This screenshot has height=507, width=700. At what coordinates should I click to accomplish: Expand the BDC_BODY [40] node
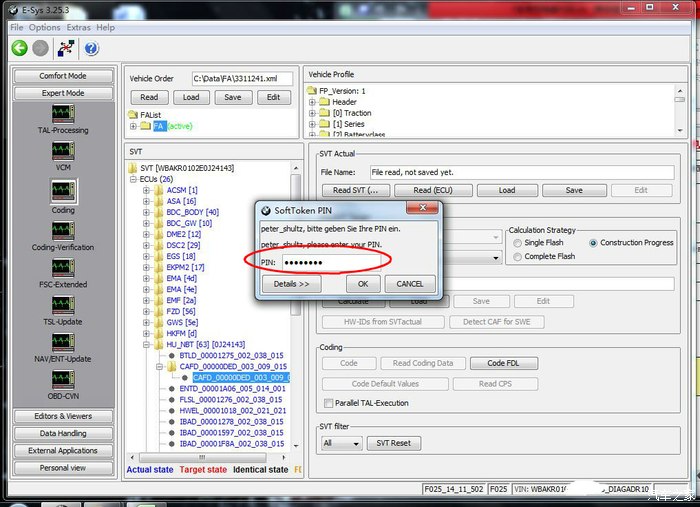pos(146,212)
